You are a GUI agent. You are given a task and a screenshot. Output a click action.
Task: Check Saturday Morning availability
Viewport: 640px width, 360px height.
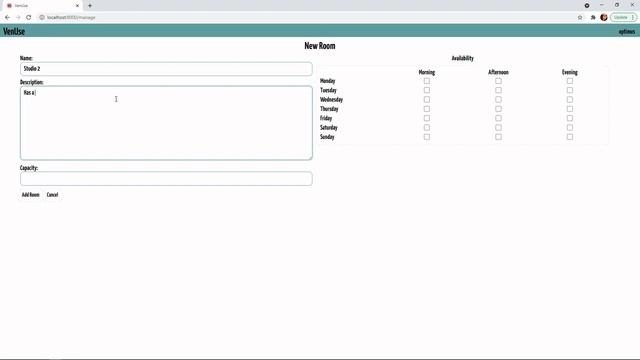tap(427, 127)
